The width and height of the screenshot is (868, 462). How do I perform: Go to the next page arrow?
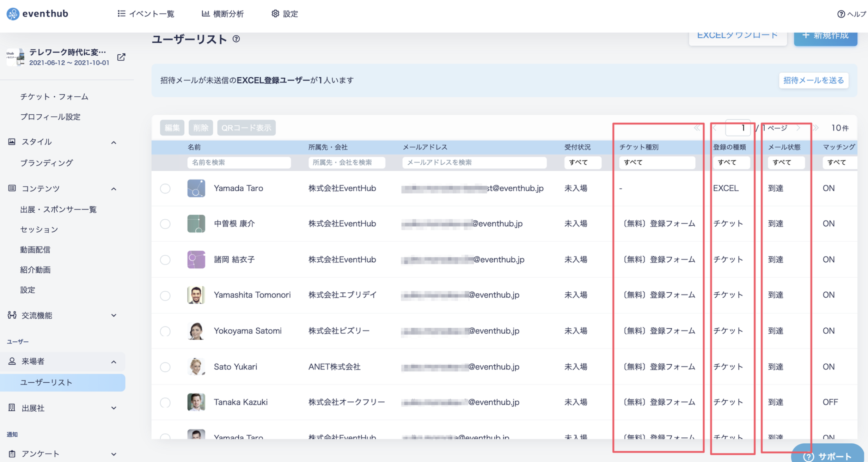(x=798, y=128)
